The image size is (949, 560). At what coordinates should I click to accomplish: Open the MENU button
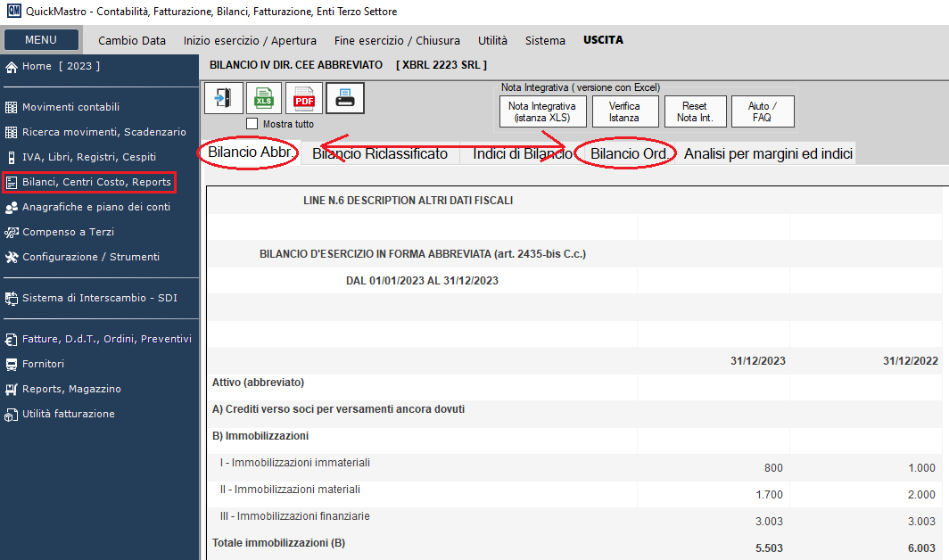tap(41, 40)
